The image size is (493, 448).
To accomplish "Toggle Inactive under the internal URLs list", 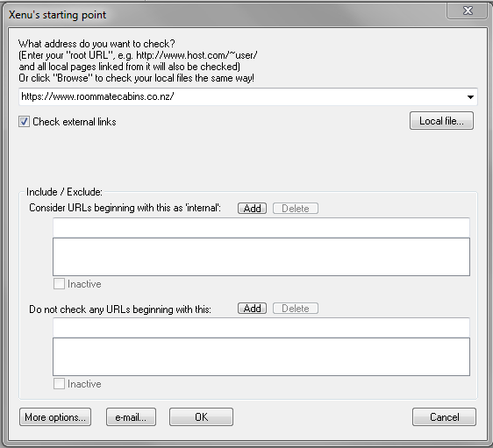I will [59, 284].
